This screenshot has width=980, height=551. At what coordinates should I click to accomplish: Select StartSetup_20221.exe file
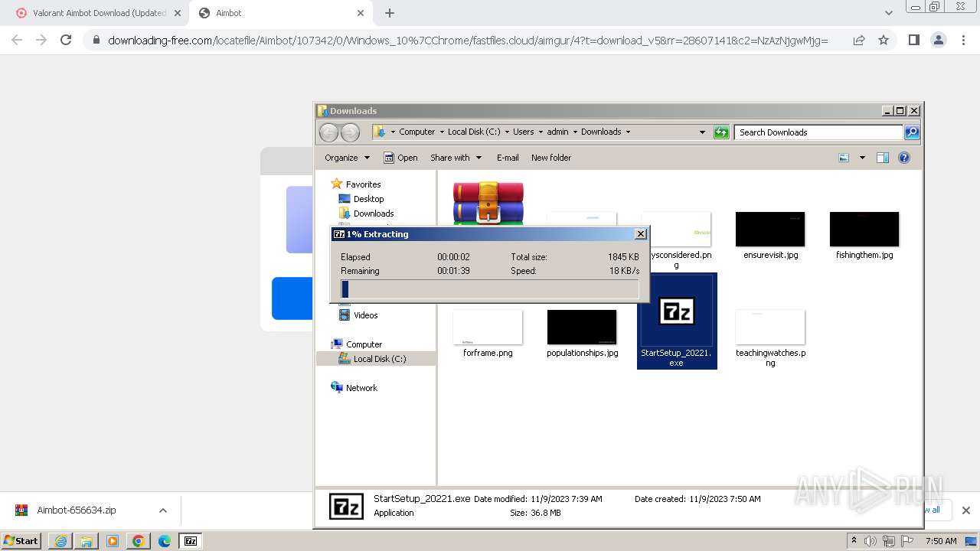(x=677, y=321)
